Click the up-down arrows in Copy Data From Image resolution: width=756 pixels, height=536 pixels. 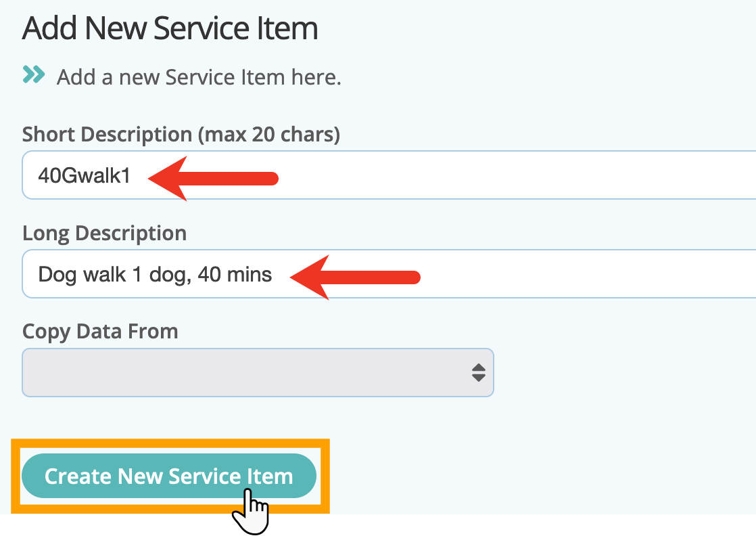(x=479, y=372)
